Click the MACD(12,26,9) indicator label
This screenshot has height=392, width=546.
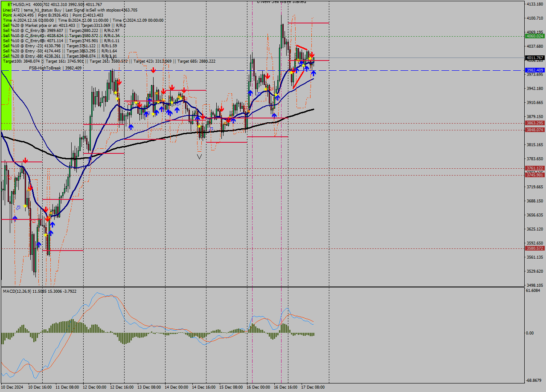tap(21, 291)
